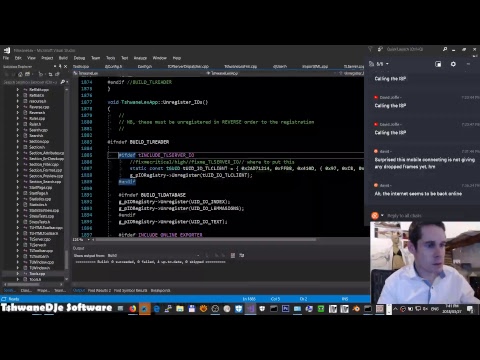480x360 pixels.
Task: Select TWindow.h in Solution Explorer
Action: click(x=40, y=268)
